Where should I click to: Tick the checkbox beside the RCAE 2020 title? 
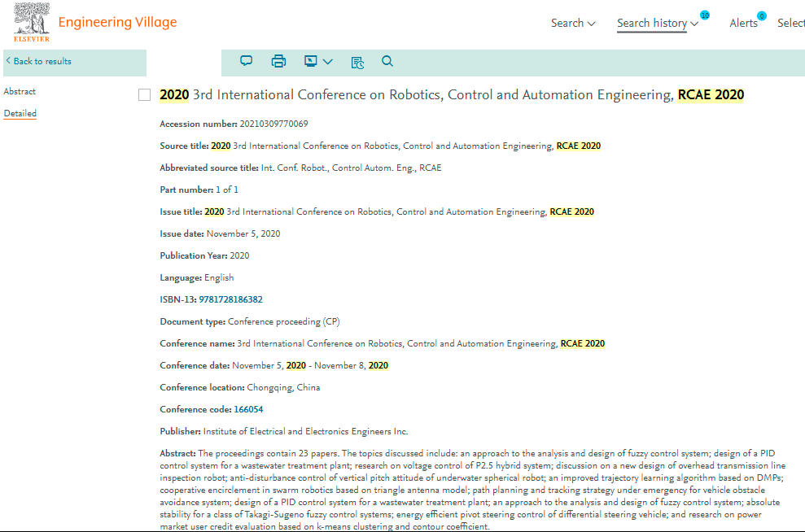point(144,95)
